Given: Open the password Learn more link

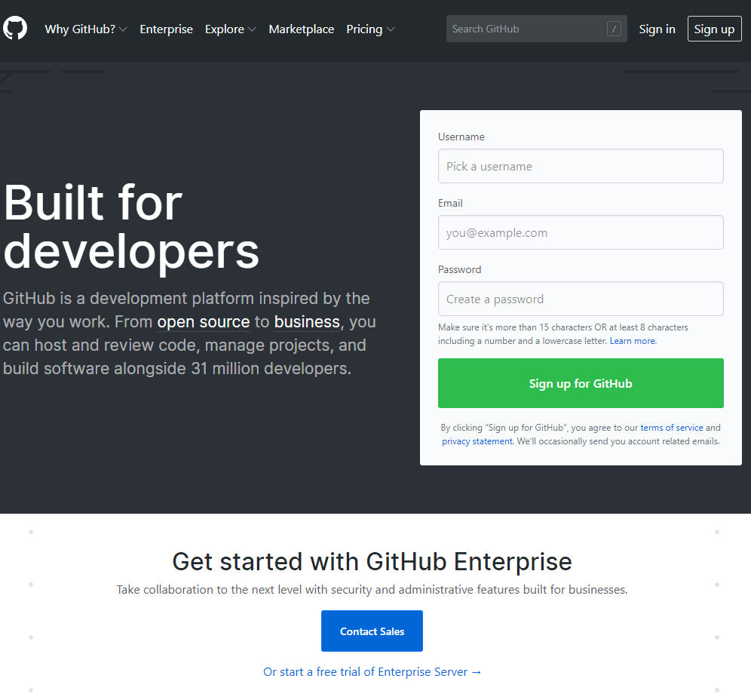Looking at the screenshot, I should click(633, 341).
